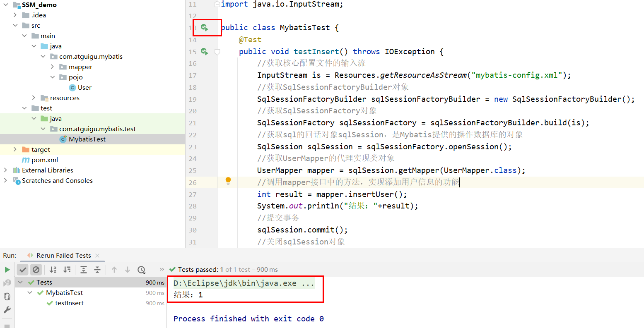Click the orange target folder icon

tap(26, 150)
